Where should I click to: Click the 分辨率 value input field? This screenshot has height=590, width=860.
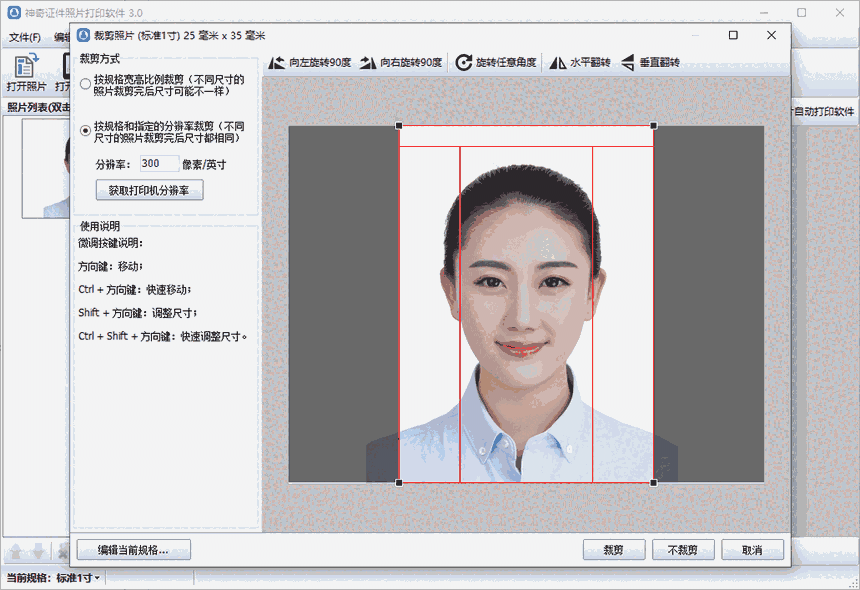(160, 165)
